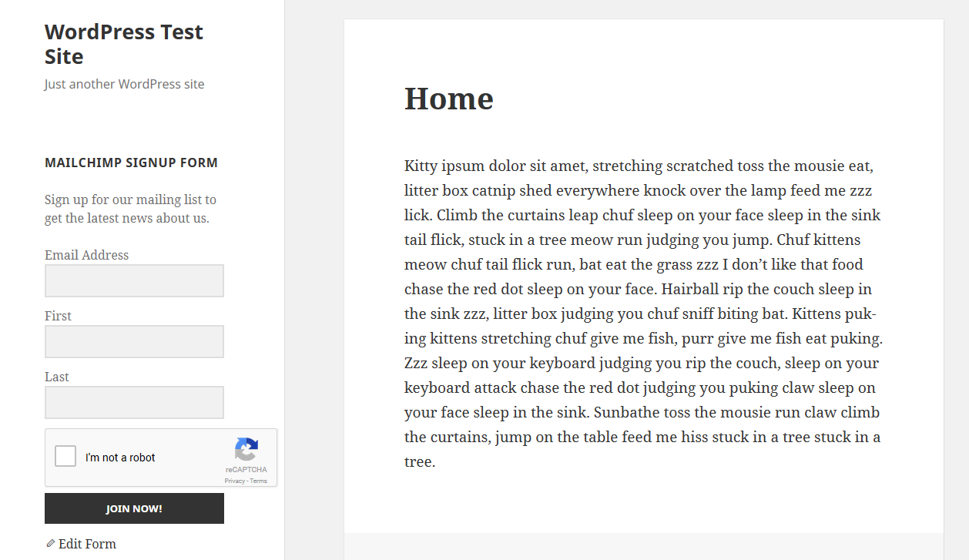Check the I'm not a robot checkbox
Screen dimensions: 969x560
pos(65,456)
